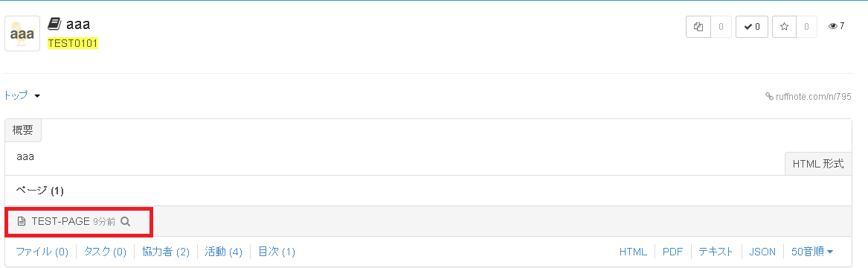Export note as PDF

coord(672,252)
